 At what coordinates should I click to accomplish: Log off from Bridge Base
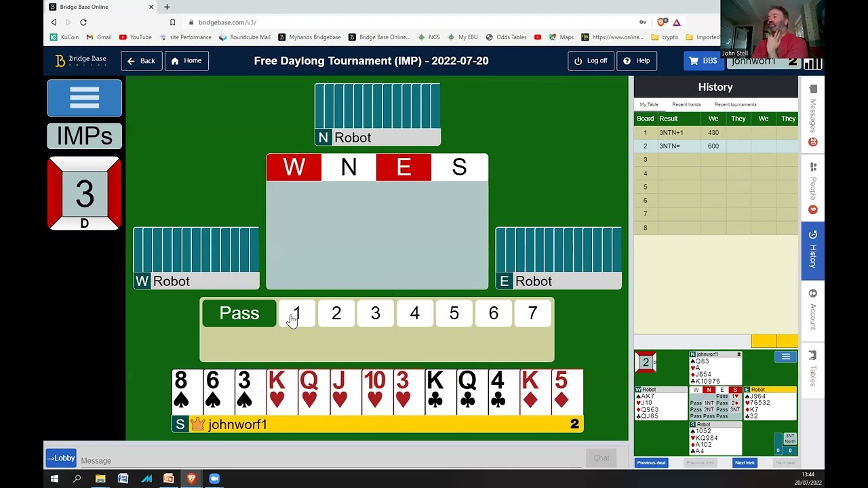click(591, 60)
